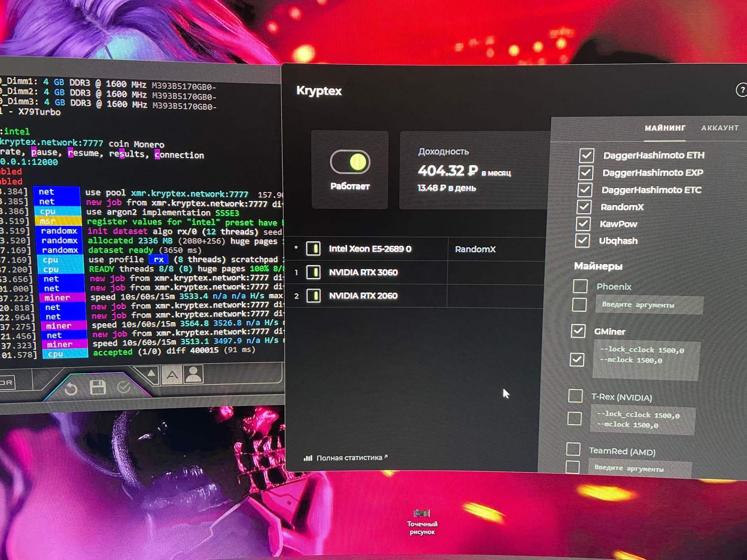This screenshot has height=560, width=747.
Task: Click 'accepted (1/0) diff 400015' line
Action: point(174,351)
